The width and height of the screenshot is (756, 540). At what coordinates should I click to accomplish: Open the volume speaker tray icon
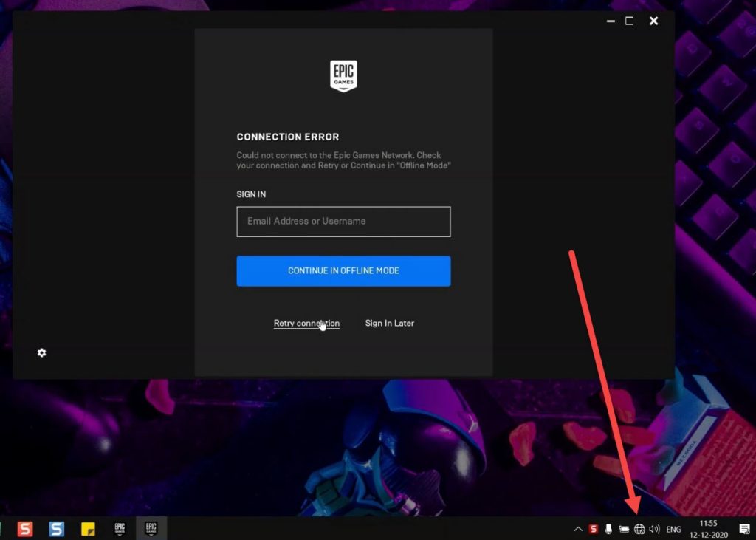(x=654, y=530)
